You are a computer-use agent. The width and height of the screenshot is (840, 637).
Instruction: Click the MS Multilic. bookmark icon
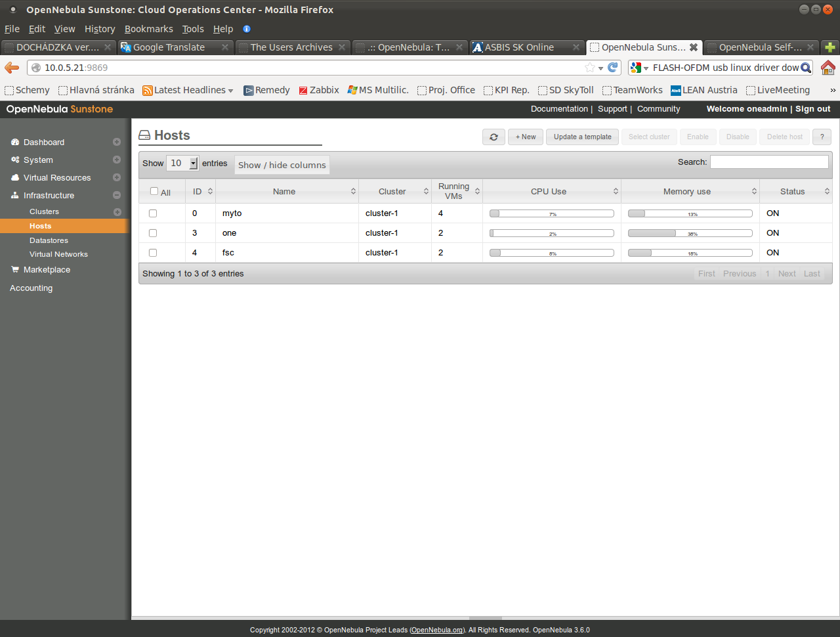pos(352,90)
